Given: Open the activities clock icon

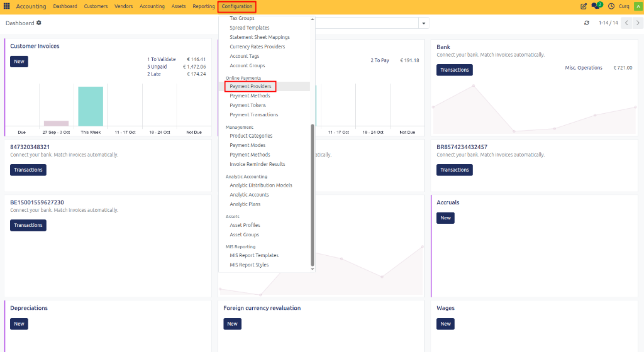Looking at the screenshot, I should pos(611,6).
